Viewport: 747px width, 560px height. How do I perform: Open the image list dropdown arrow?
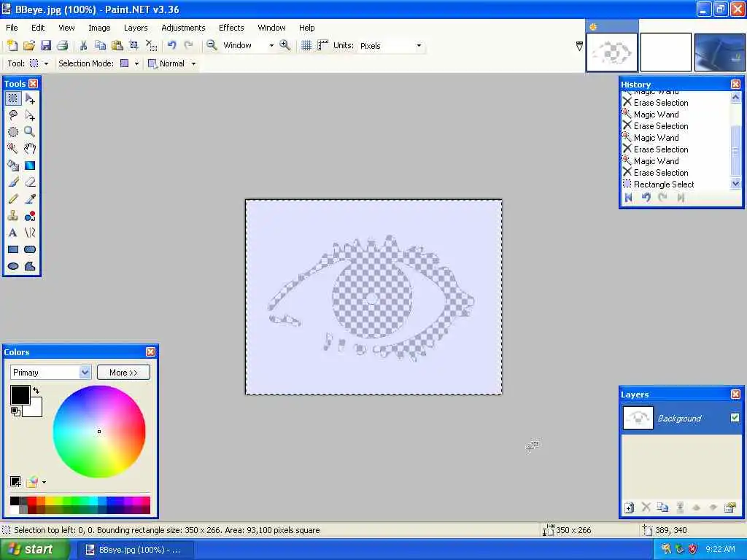579,46
